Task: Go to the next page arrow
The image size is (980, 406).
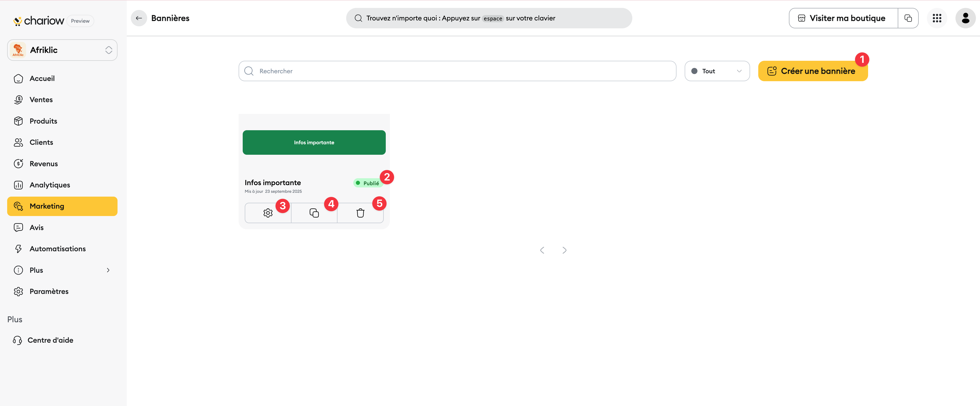Action: click(x=565, y=250)
